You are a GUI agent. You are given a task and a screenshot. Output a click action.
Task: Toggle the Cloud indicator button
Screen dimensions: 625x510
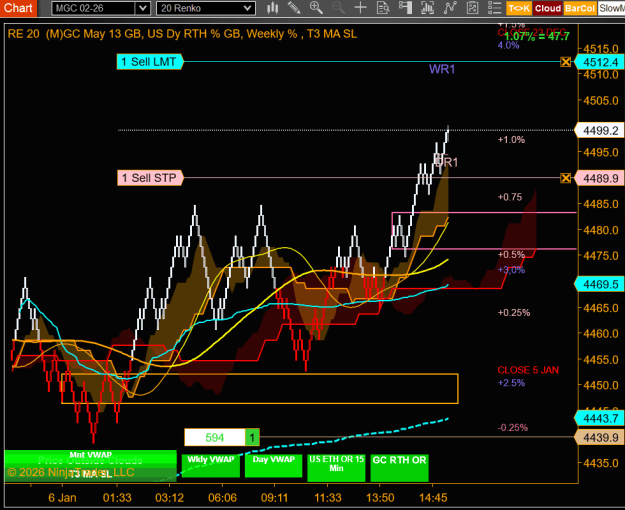(x=548, y=8)
